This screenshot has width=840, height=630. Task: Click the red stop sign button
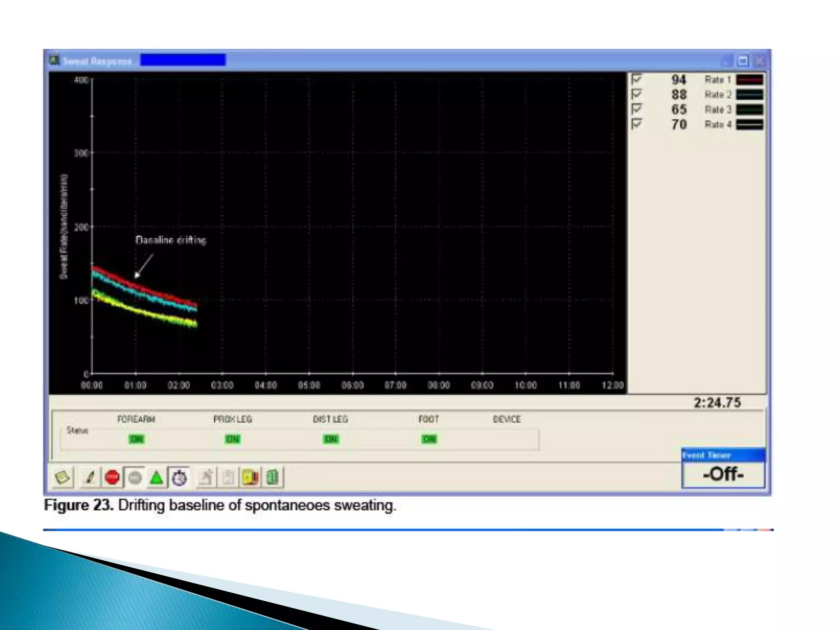[x=112, y=477]
